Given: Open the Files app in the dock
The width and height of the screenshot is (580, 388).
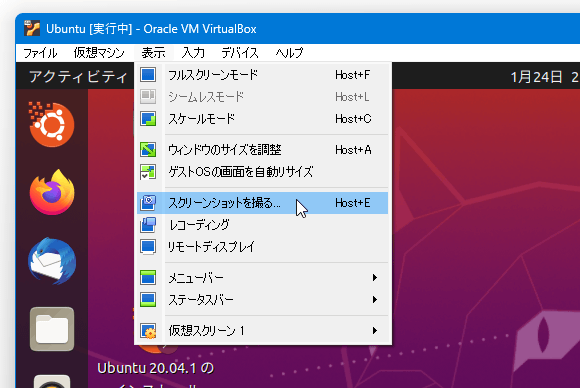Looking at the screenshot, I should tap(52, 329).
